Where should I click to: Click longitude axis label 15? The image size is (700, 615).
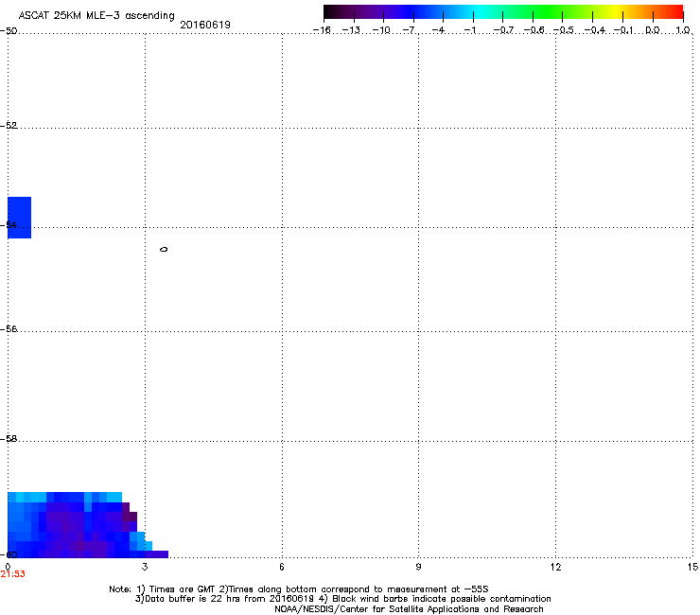pyautogui.click(x=692, y=567)
